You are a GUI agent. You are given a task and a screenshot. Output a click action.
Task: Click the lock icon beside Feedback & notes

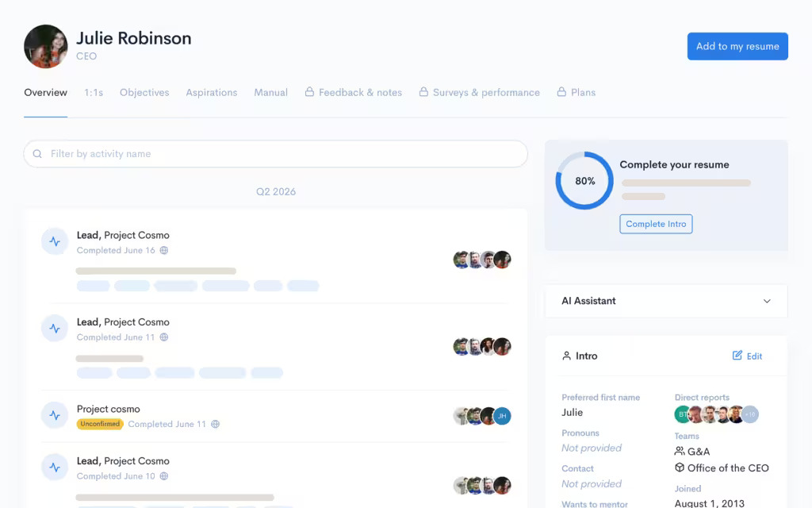coord(309,92)
